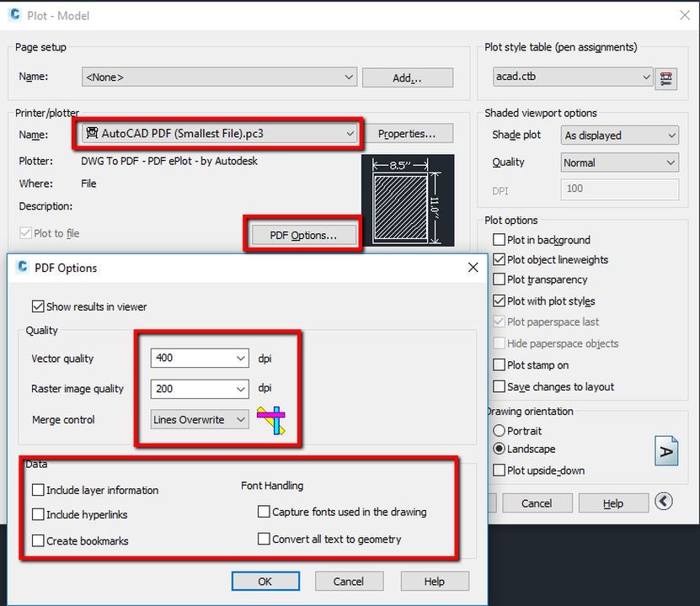Confirm PDF Options by clicking OK

click(x=265, y=581)
